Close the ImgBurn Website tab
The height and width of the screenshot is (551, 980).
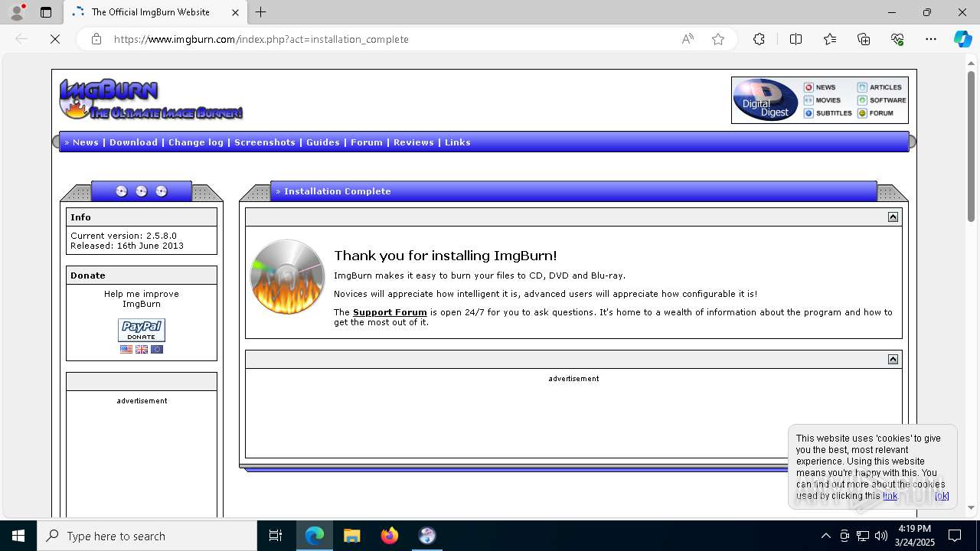(235, 12)
